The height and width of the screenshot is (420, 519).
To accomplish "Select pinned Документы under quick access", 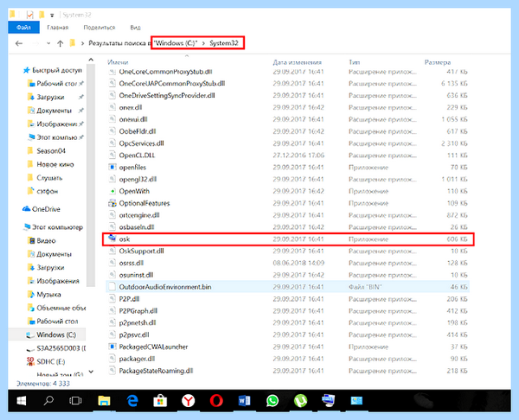I will point(55,111).
